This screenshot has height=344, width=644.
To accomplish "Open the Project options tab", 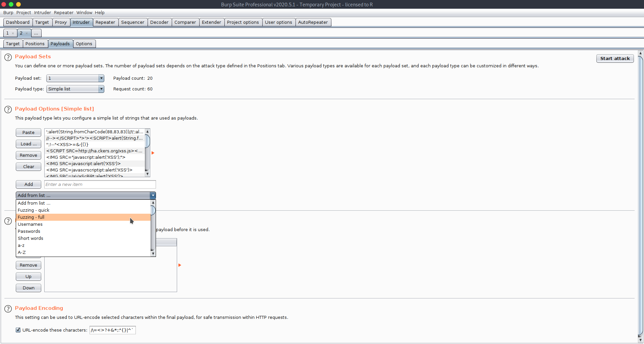I will point(243,22).
